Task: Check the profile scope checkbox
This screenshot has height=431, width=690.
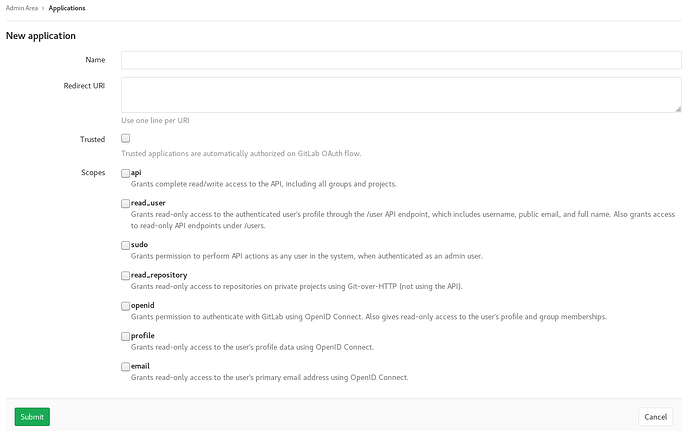Action: (126, 336)
